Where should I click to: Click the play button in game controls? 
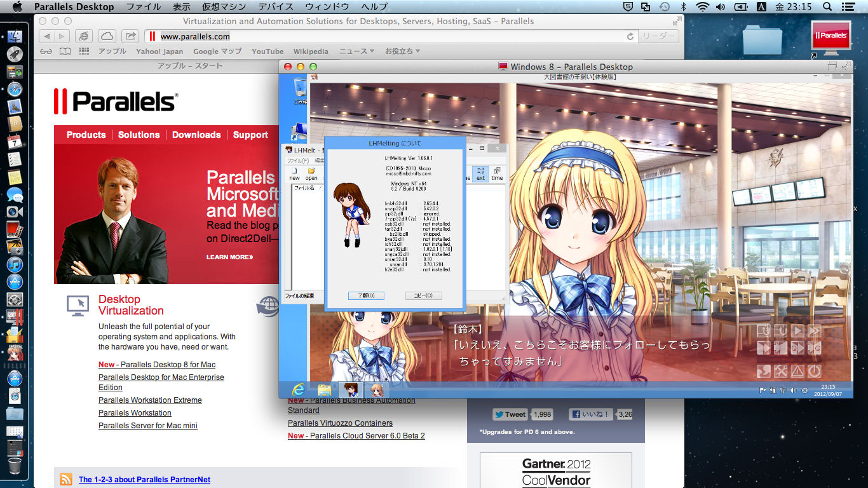point(797,330)
